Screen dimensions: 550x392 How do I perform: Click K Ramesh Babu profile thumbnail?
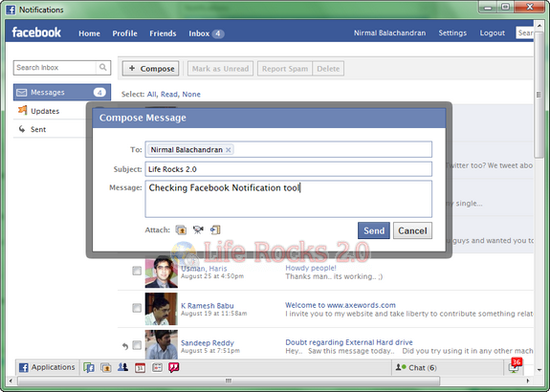coord(162,309)
